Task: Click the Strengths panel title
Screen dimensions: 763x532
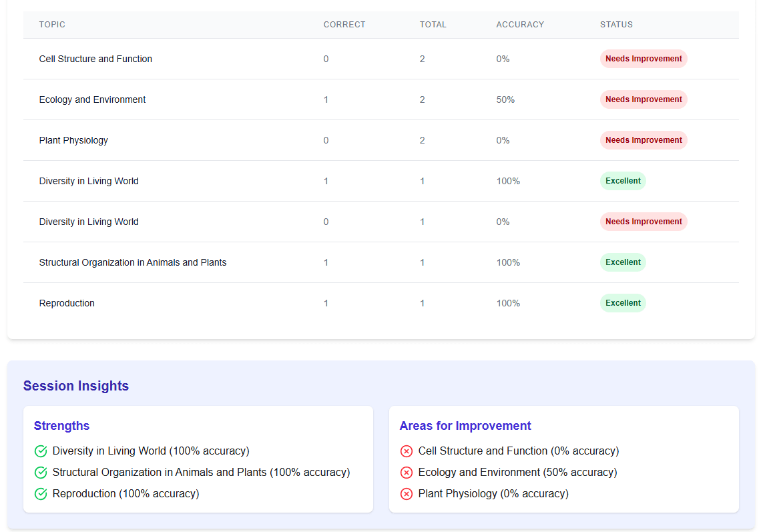Action: [61, 426]
